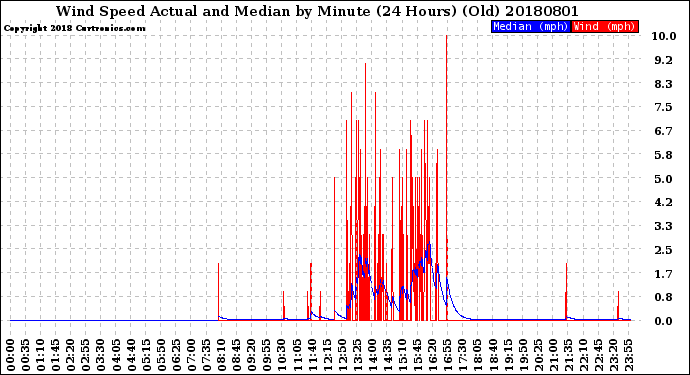Click the 1.7 y-axis label
The image size is (690, 375).
[x=664, y=274]
